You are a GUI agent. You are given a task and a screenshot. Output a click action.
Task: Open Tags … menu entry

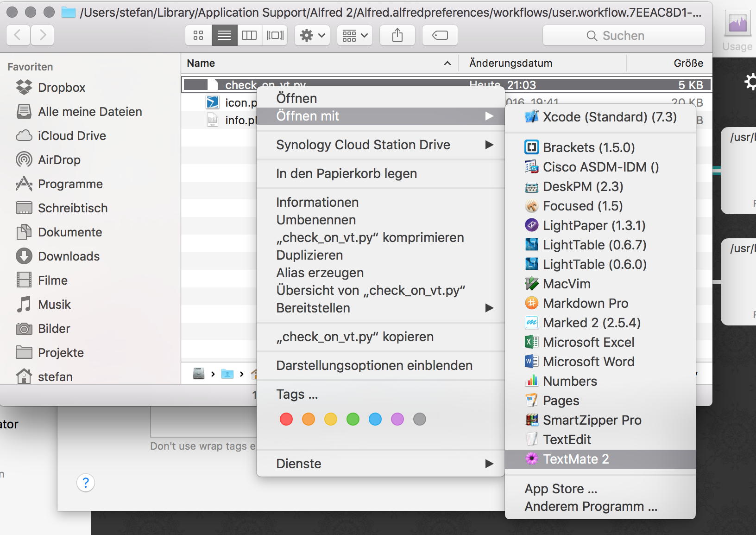(380, 394)
